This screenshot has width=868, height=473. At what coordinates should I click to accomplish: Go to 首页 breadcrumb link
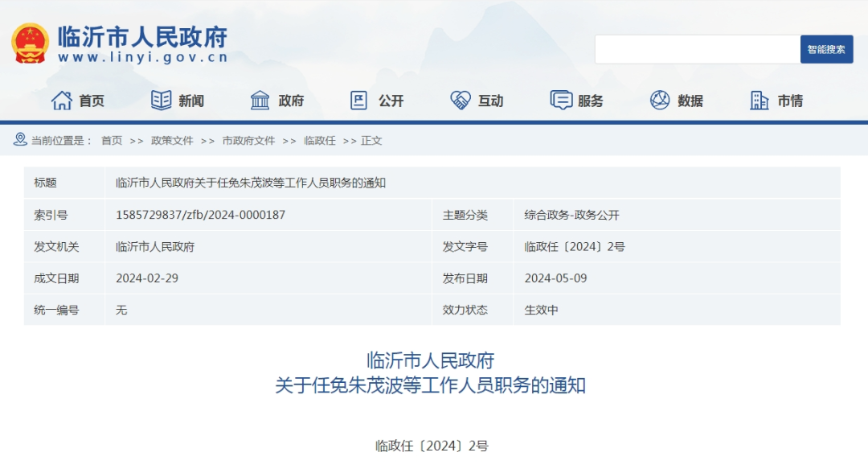[x=111, y=141]
